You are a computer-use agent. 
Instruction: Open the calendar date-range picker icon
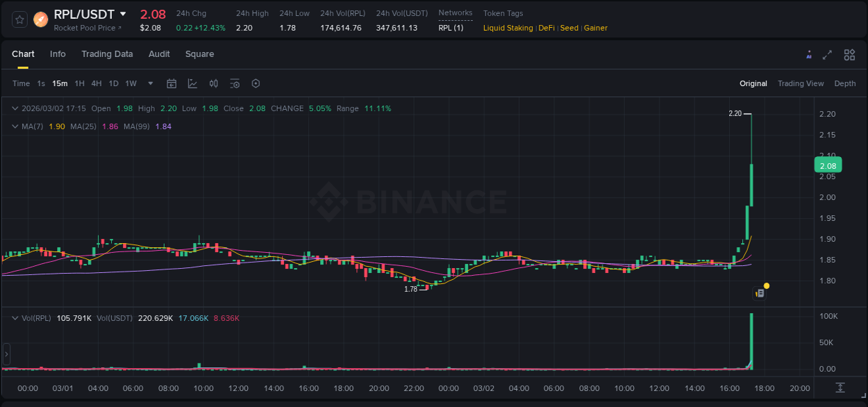coord(172,83)
